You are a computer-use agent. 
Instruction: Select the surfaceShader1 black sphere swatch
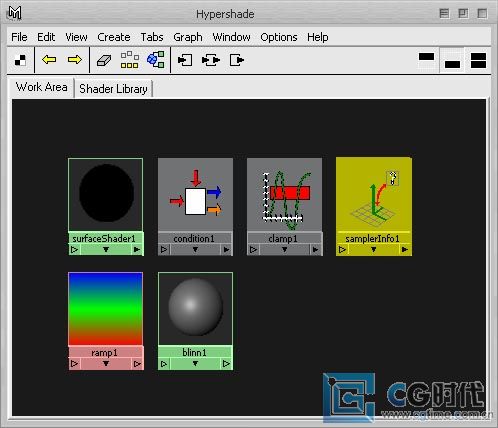[x=106, y=195]
